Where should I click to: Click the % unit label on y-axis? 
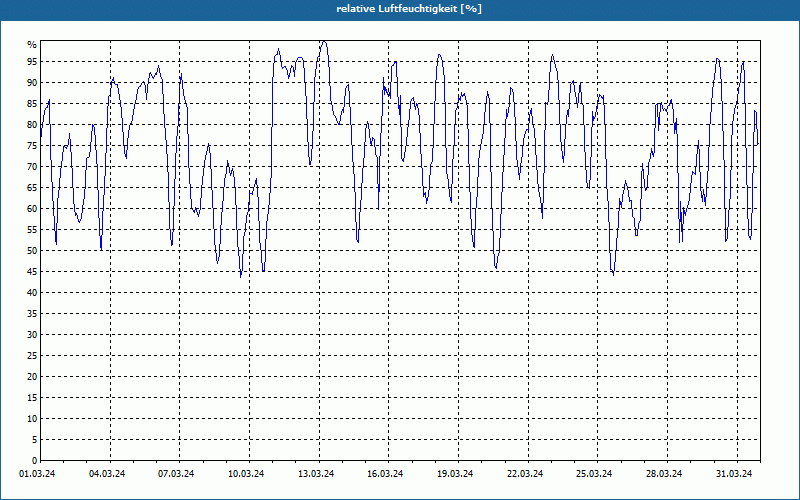tap(32, 45)
